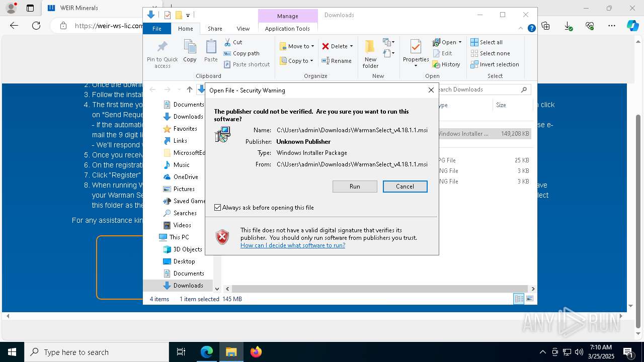This screenshot has height=362, width=644.
Task: Click the Explorer help question mark icon
Action: pos(531,29)
